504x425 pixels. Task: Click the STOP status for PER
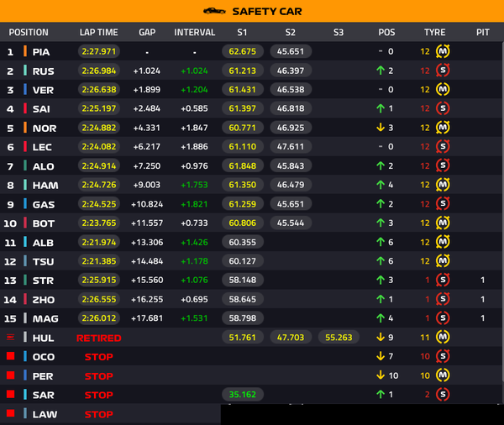[98, 375]
